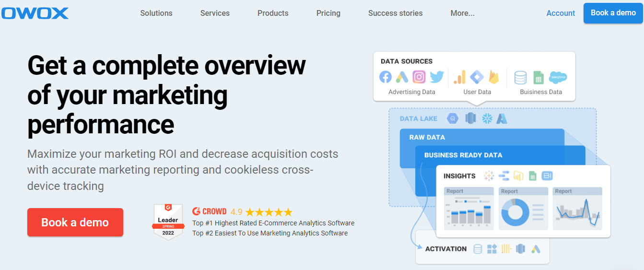This screenshot has width=644, height=270.
Task: Click the BigQuery hexagon icon in Data Lake
Action: click(x=452, y=118)
